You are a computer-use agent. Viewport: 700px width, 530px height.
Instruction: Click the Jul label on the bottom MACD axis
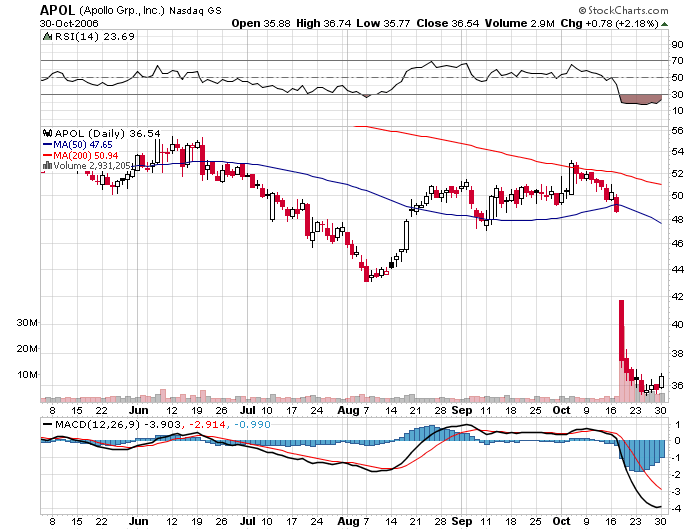pyautogui.click(x=247, y=521)
